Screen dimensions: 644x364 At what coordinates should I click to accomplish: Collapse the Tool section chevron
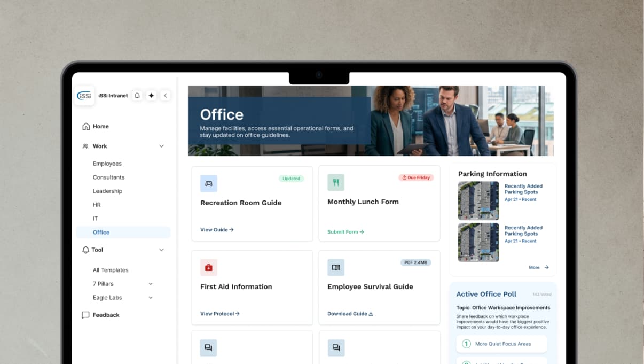click(x=161, y=250)
